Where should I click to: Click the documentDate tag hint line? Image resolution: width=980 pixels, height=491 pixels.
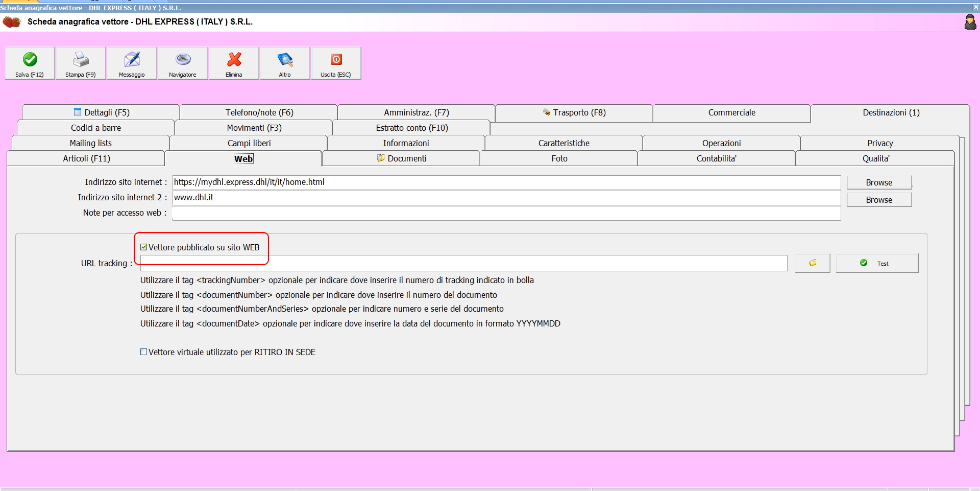point(350,323)
